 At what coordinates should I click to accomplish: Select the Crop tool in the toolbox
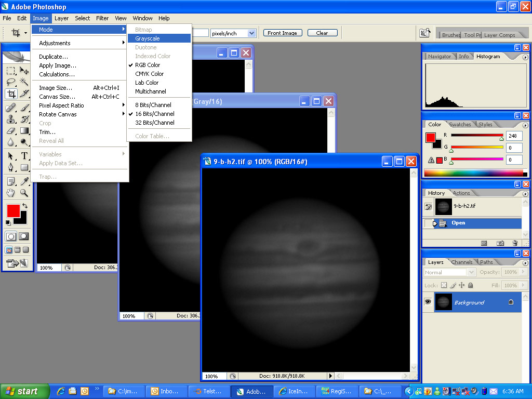[x=11, y=94]
